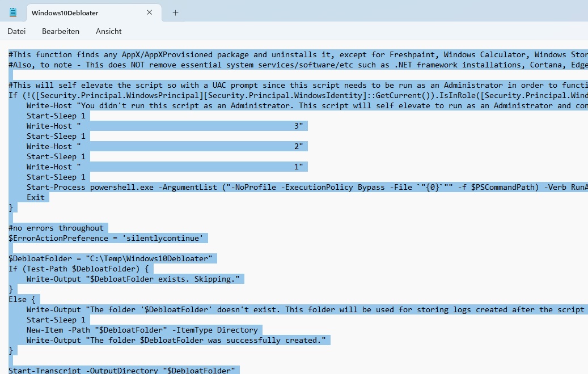
Task: Click the 'was successfully created' Write-Output line
Action: tap(178, 340)
